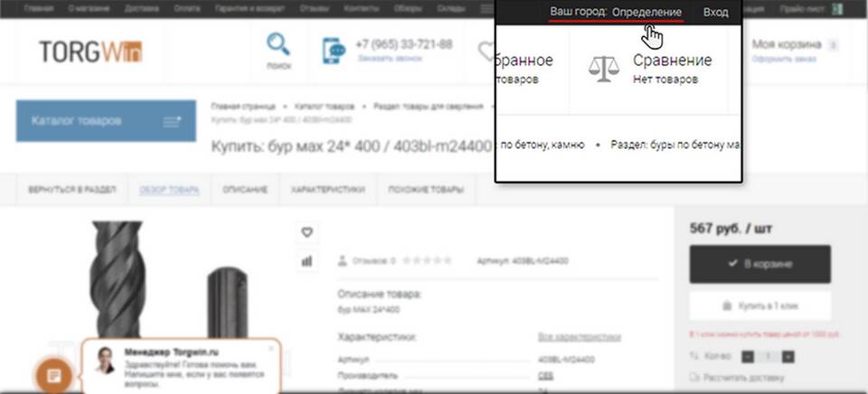Click the Вход login link
868x394 pixels.
(715, 13)
